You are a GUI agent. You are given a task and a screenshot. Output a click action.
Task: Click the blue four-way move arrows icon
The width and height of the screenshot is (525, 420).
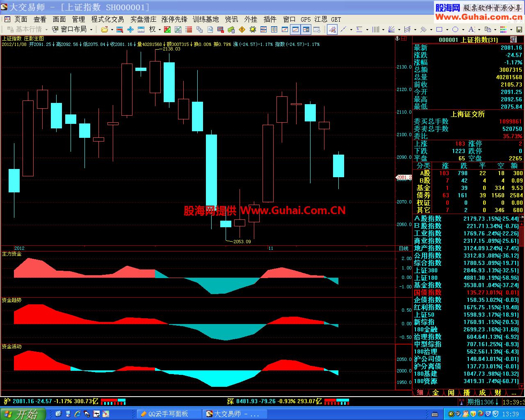point(130,30)
